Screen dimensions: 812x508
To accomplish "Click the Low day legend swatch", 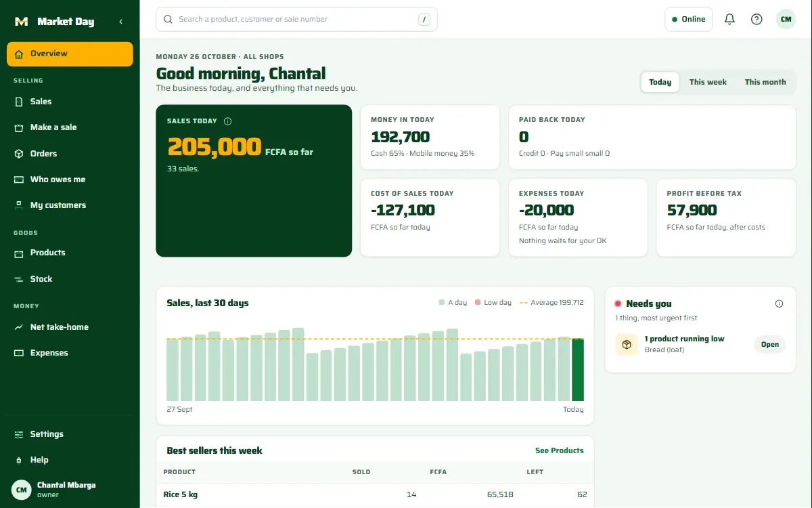I will 478,303.
